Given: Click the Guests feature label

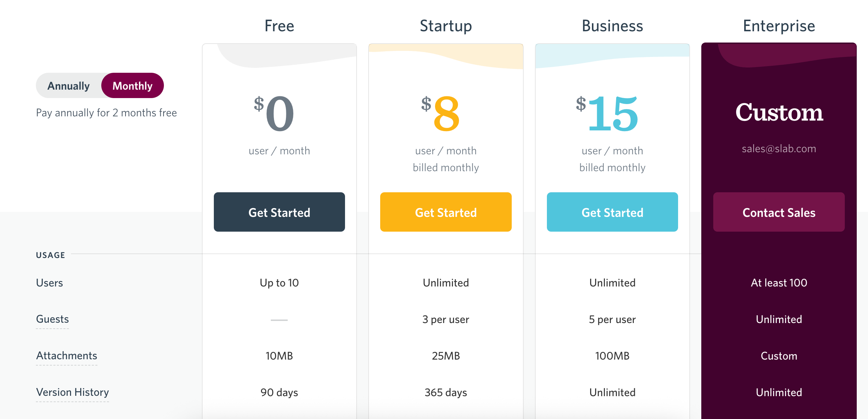Looking at the screenshot, I should (52, 319).
